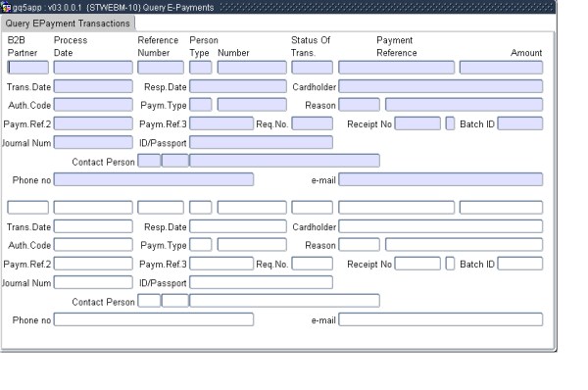Select the Person Type field in first record
588x390 pixels.
tap(200, 68)
